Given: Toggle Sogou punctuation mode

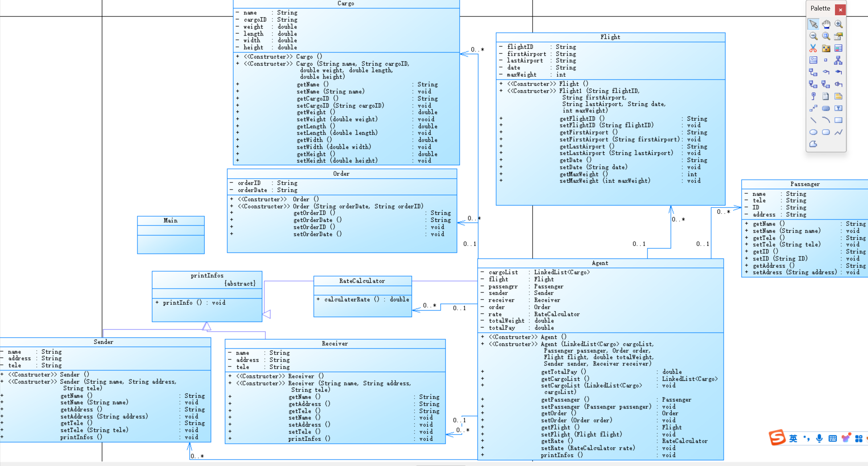Looking at the screenshot, I should tap(806, 438).
